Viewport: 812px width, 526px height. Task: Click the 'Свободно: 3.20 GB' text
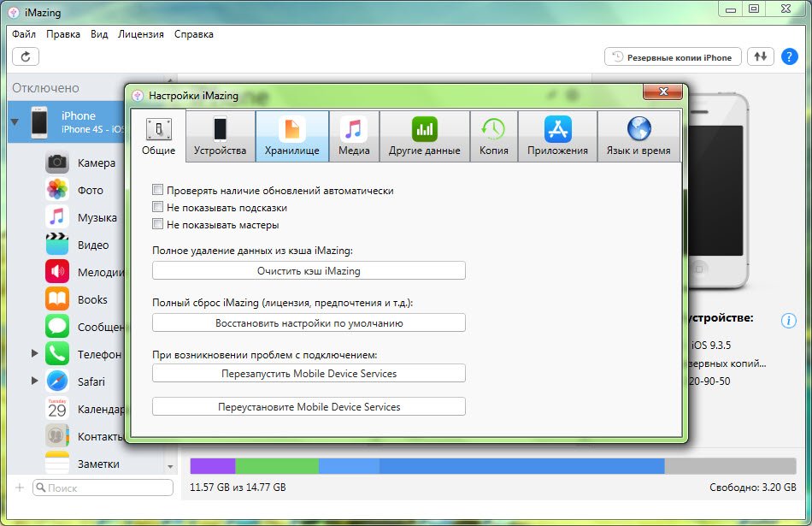[x=753, y=488]
